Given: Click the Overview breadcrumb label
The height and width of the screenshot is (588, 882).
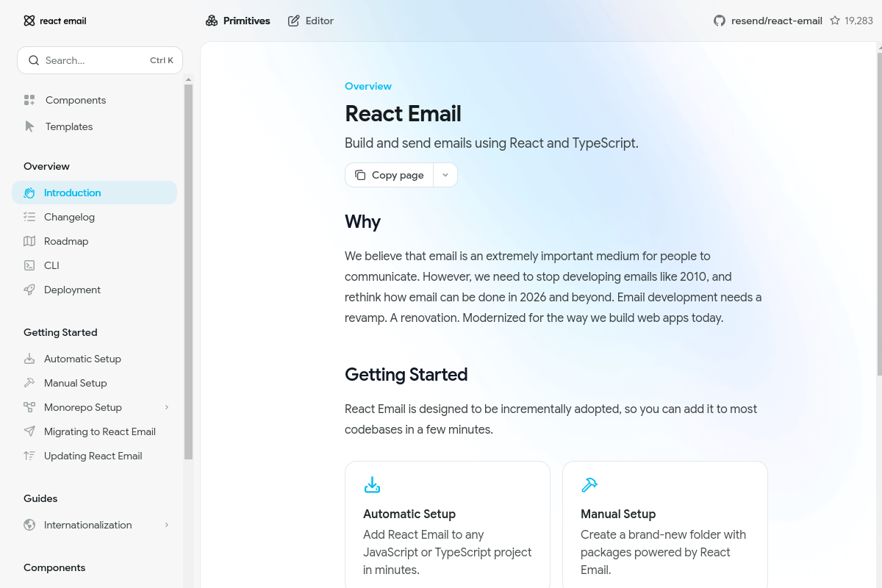Looking at the screenshot, I should (x=368, y=86).
